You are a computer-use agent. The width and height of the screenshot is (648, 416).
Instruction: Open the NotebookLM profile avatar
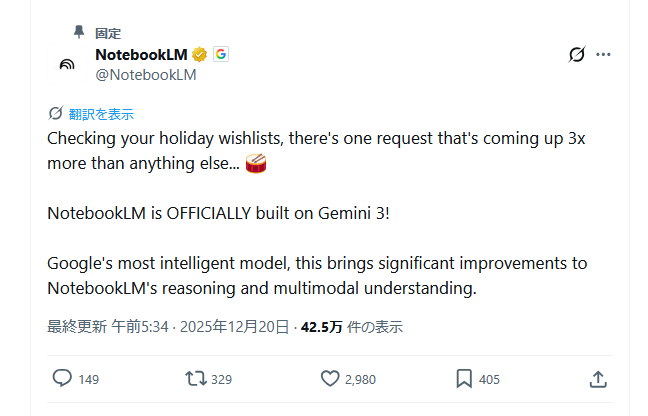67,64
